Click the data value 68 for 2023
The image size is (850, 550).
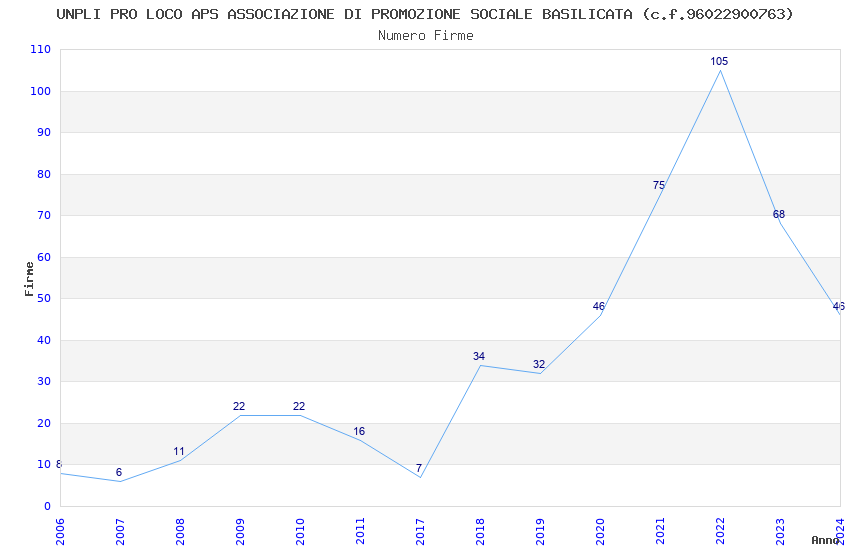coord(779,214)
